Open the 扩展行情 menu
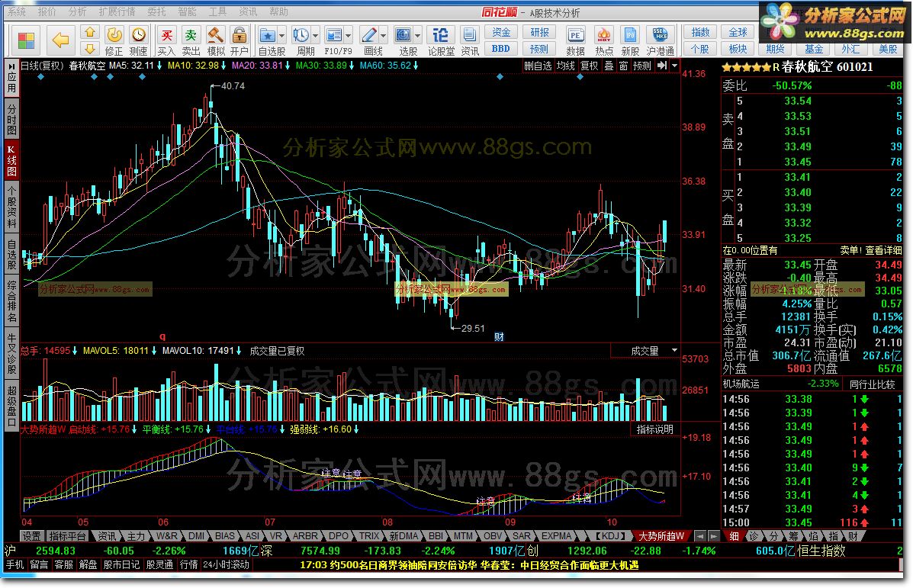 point(117,11)
